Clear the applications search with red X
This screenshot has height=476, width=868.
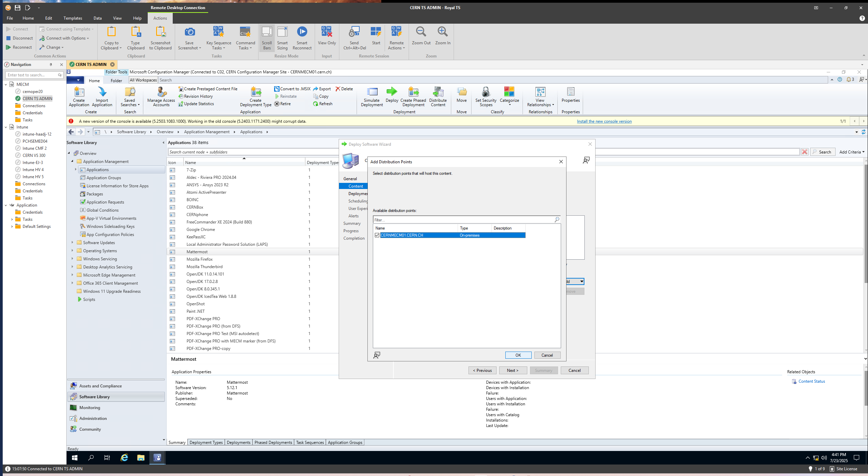(804, 152)
